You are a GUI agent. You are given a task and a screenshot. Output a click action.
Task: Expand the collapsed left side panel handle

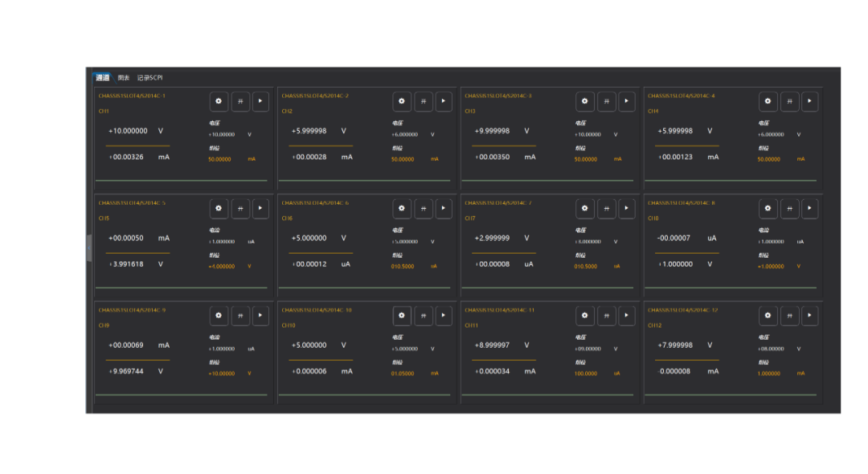pos(89,247)
